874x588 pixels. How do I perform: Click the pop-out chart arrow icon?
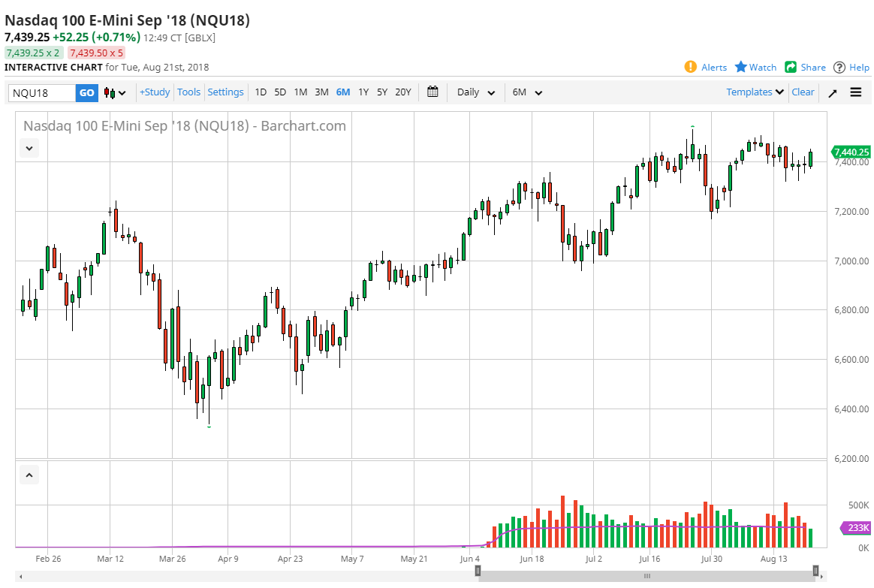[x=832, y=92]
